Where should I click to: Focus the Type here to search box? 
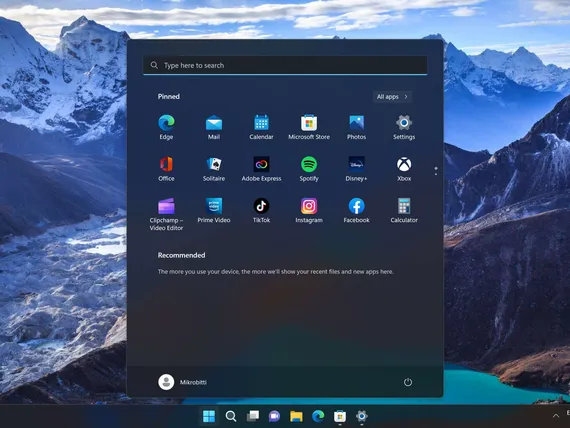click(x=285, y=65)
